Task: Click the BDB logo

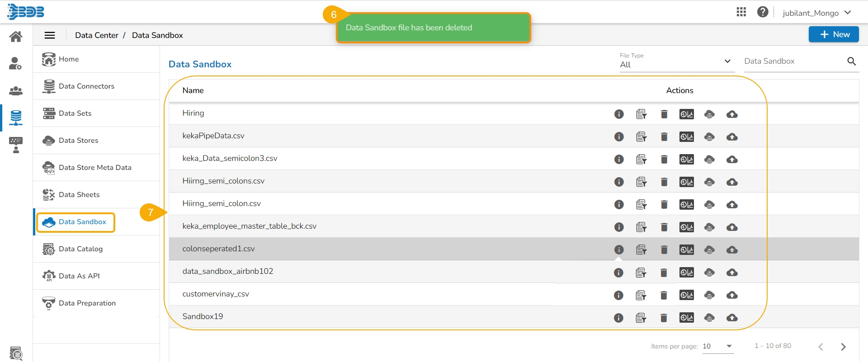Action: pos(26,12)
